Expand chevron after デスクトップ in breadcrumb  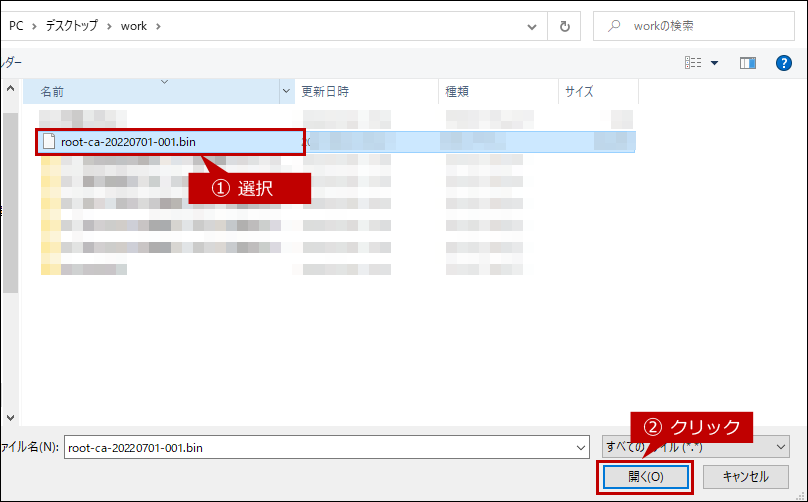click(109, 26)
